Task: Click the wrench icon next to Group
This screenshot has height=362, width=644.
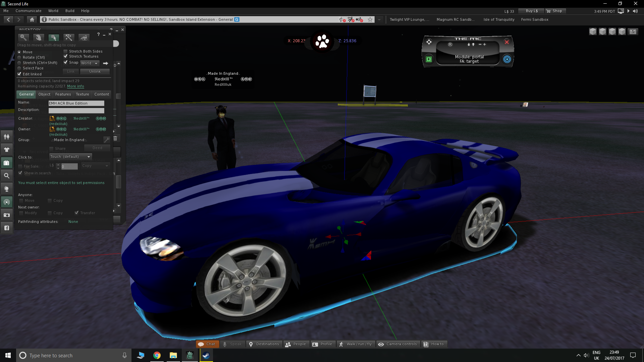Action: [x=107, y=140]
